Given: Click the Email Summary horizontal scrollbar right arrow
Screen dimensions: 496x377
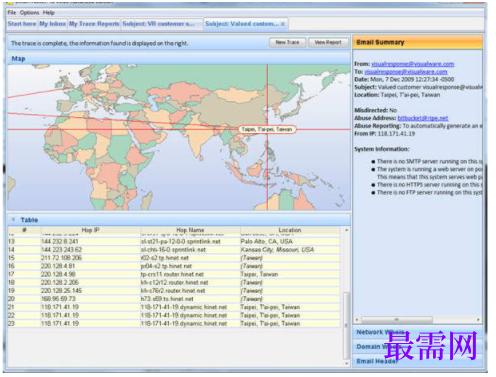Looking at the screenshot, I should [478, 319].
